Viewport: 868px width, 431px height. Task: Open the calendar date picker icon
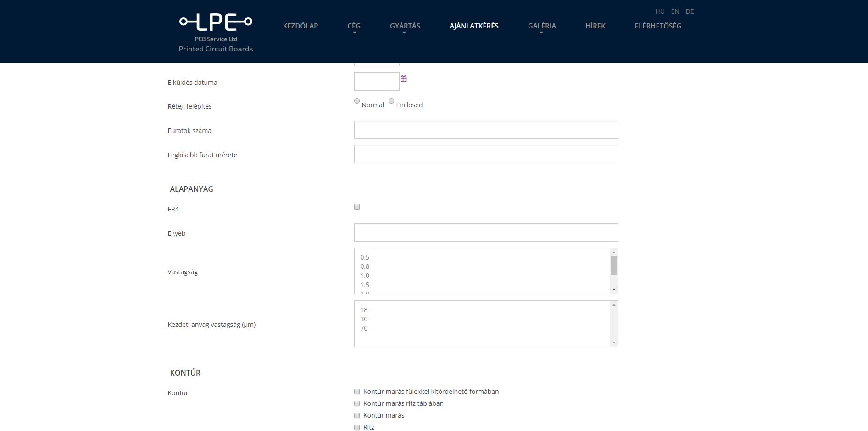(404, 79)
